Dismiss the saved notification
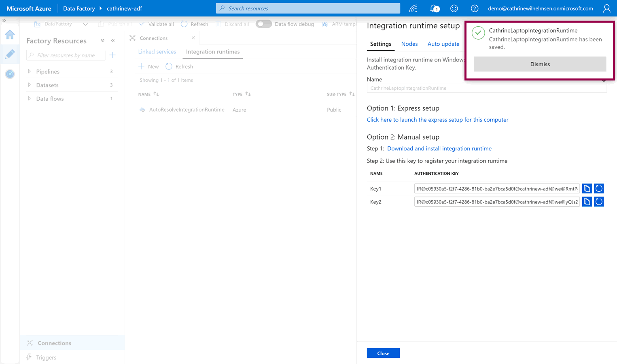 [x=540, y=64]
